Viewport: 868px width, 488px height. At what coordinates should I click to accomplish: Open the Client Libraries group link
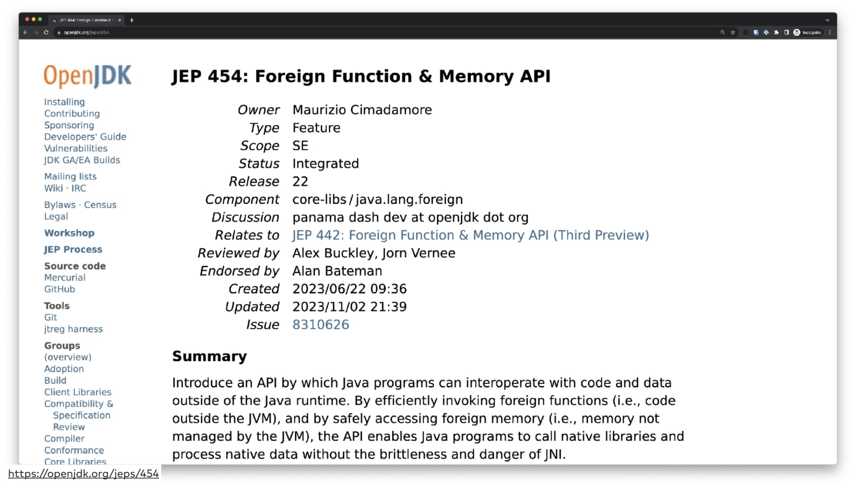point(78,392)
